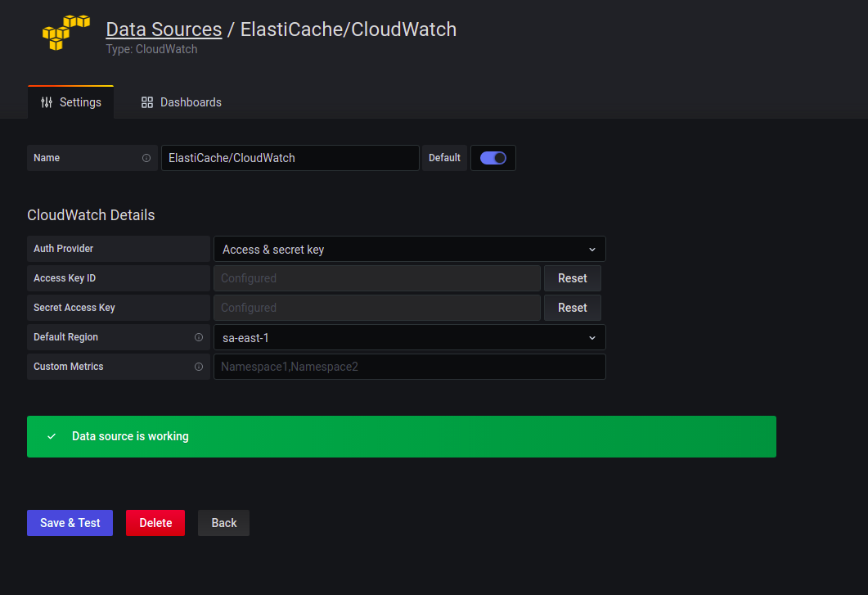Viewport: 868px width, 595px height.
Task: Click the Access Key ID Configured field
Action: pos(377,278)
